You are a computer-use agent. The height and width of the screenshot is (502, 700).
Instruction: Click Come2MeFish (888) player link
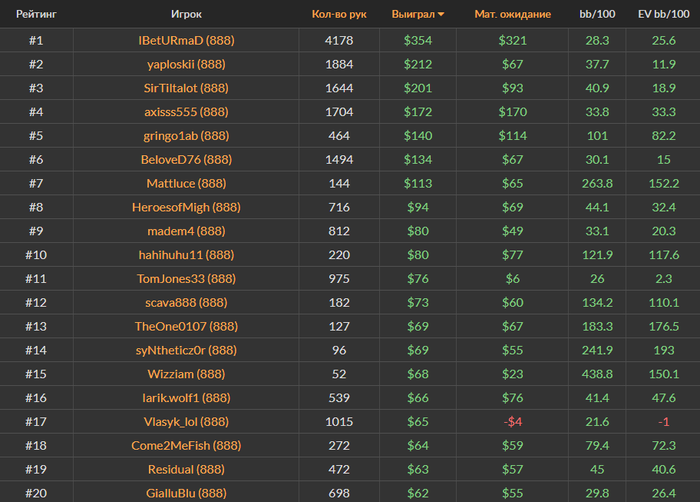pyautogui.click(x=186, y=446)
